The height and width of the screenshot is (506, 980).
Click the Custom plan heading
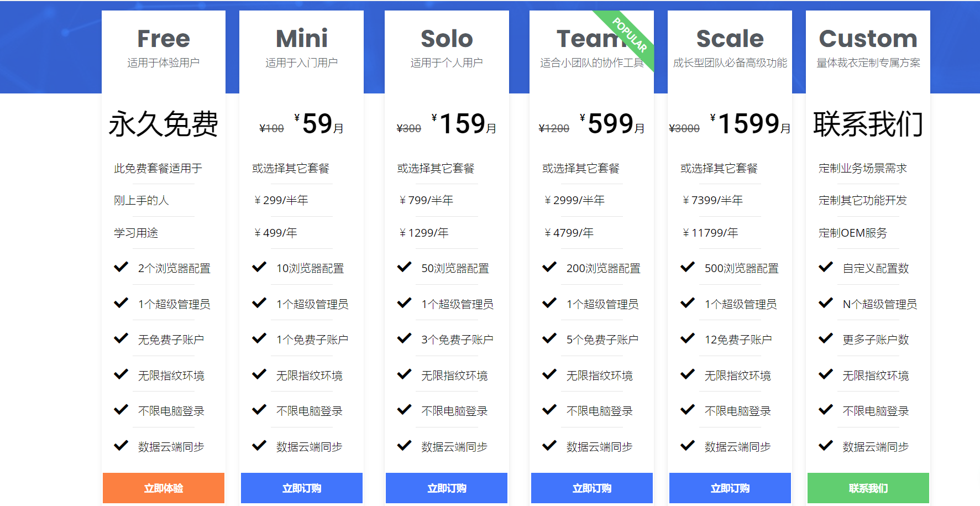click(868, 39)
